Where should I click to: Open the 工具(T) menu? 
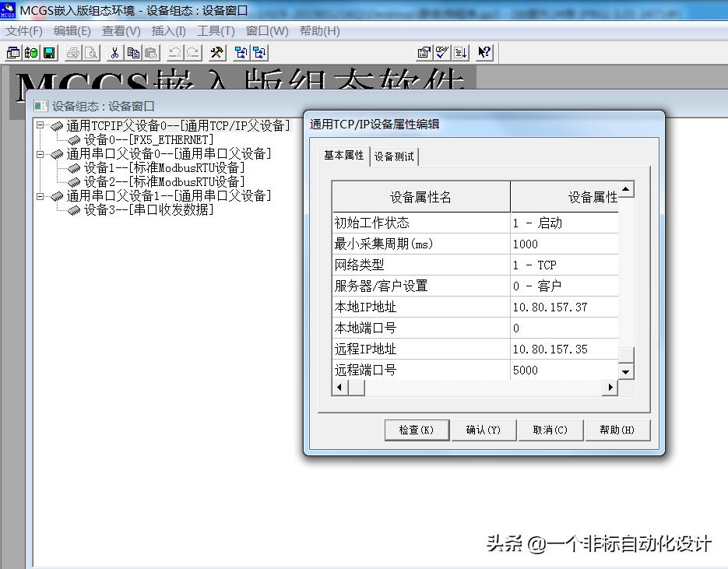pyautogui.click(x=216, y=31)
